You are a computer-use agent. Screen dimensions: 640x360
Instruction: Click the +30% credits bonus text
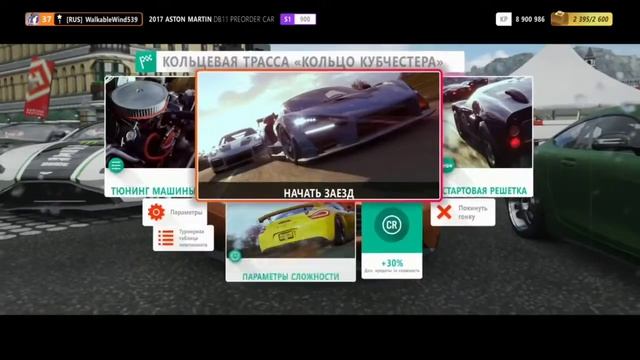click(x=392, y=263)
